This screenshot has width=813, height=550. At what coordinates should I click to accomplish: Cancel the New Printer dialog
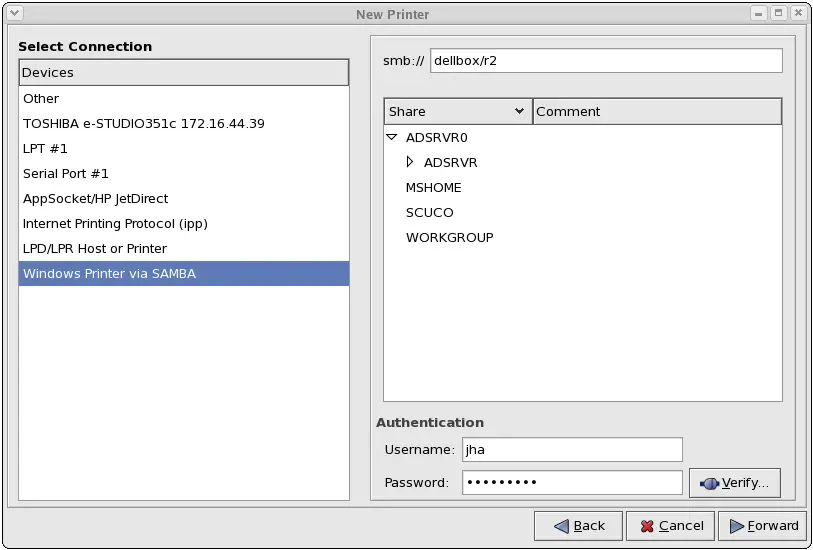coord(670,526)
